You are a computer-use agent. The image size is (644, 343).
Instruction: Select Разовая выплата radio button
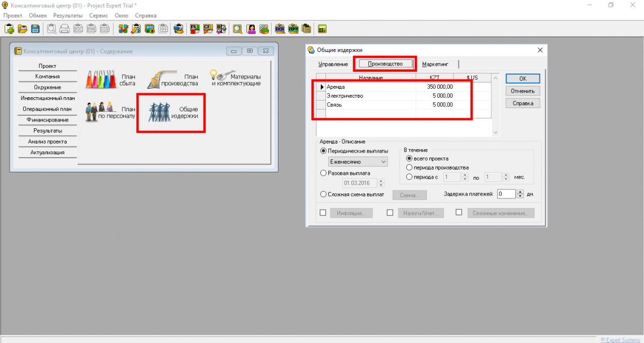(x=323, y=173)
